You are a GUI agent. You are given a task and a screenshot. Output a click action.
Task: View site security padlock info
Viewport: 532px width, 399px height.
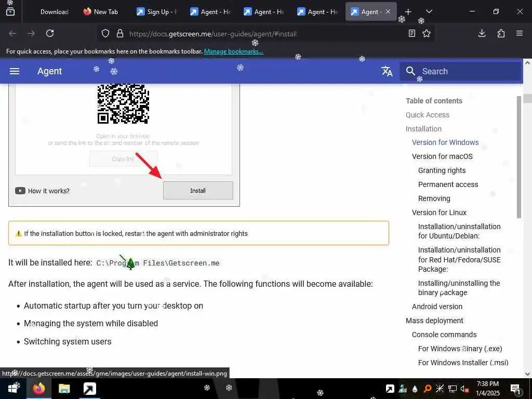120,34
